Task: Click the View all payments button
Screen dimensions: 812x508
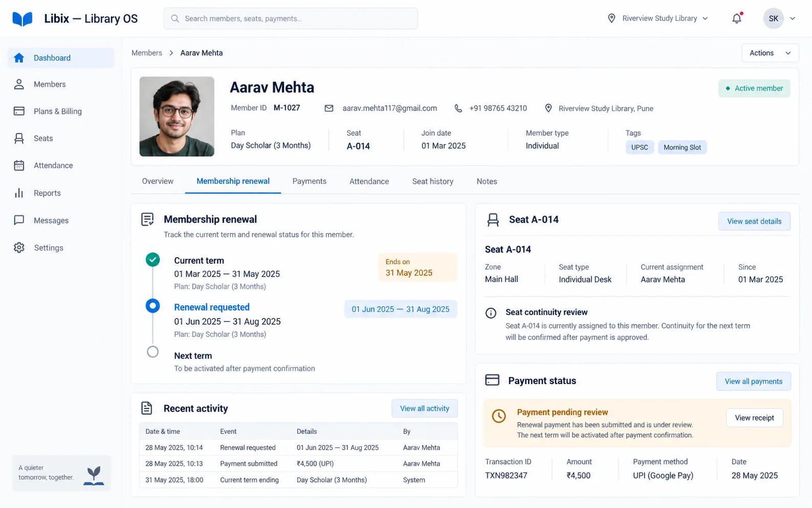Action: [754, 381]
